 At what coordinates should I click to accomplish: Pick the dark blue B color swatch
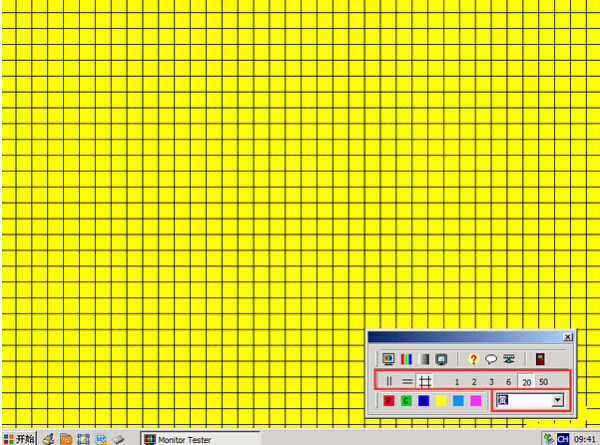tap(423, 401)
